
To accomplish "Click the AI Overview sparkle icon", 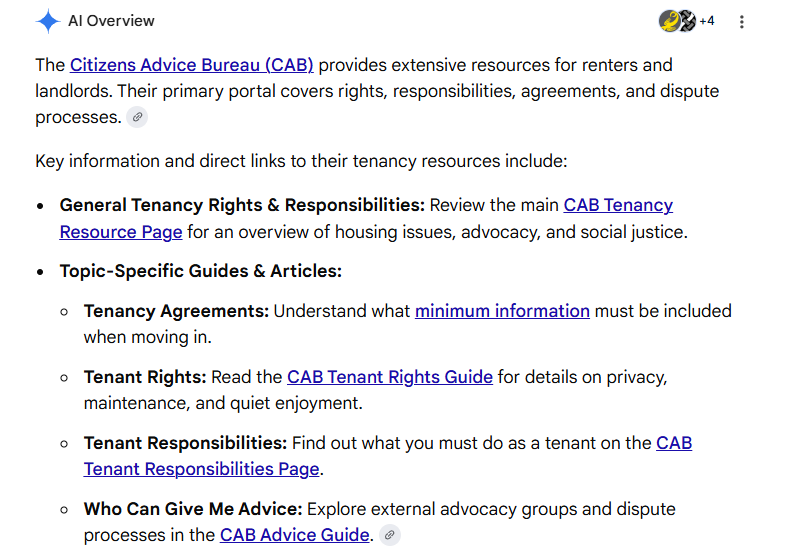I will (48, 21).
